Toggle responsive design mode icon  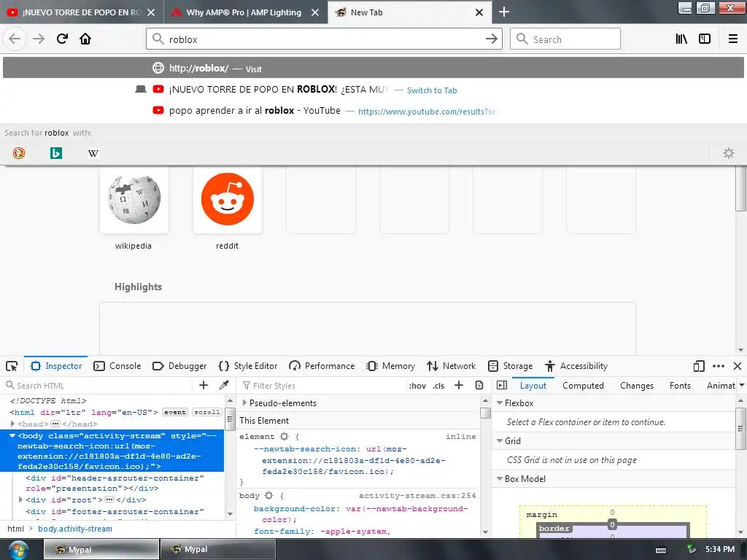click(699, 366)
